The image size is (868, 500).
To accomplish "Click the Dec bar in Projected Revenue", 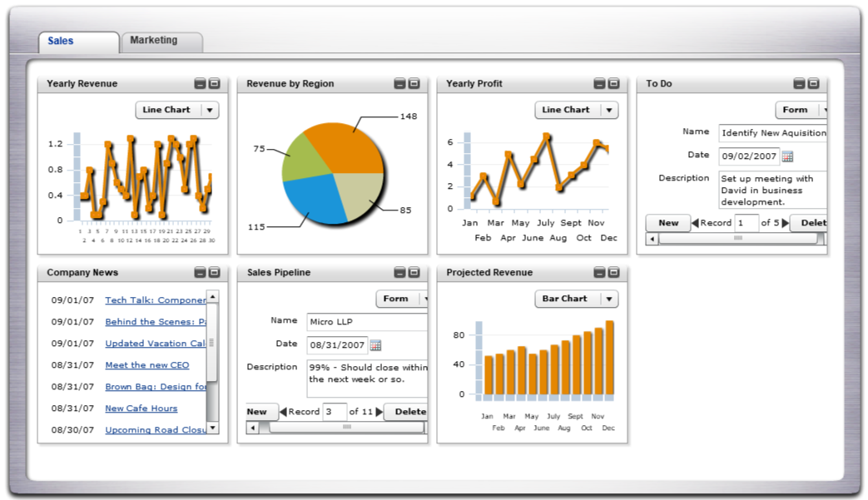I will (609, 358).
